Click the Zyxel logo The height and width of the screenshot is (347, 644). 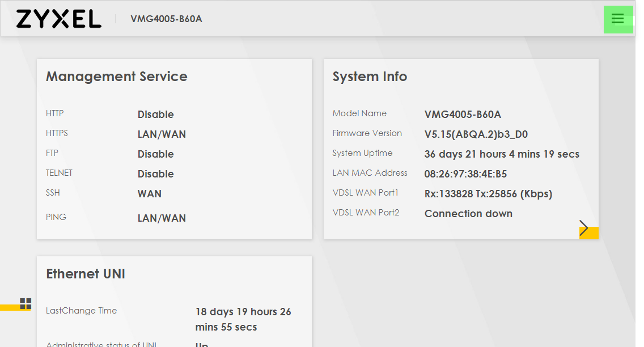click(x=59, y=19)
